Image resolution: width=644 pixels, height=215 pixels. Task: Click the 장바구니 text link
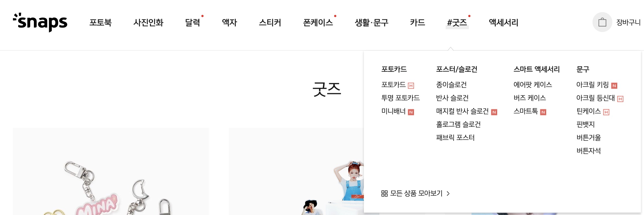pos(628,22)
